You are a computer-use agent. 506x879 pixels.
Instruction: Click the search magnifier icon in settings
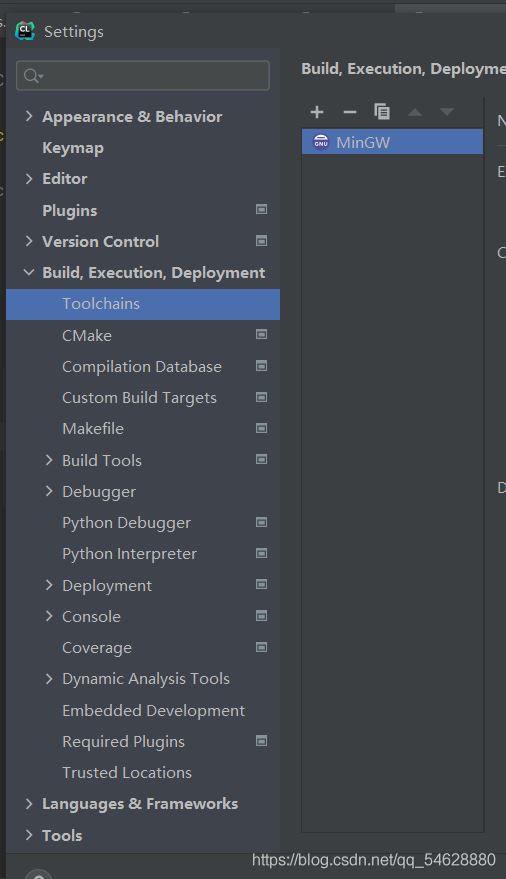(33, 76)
